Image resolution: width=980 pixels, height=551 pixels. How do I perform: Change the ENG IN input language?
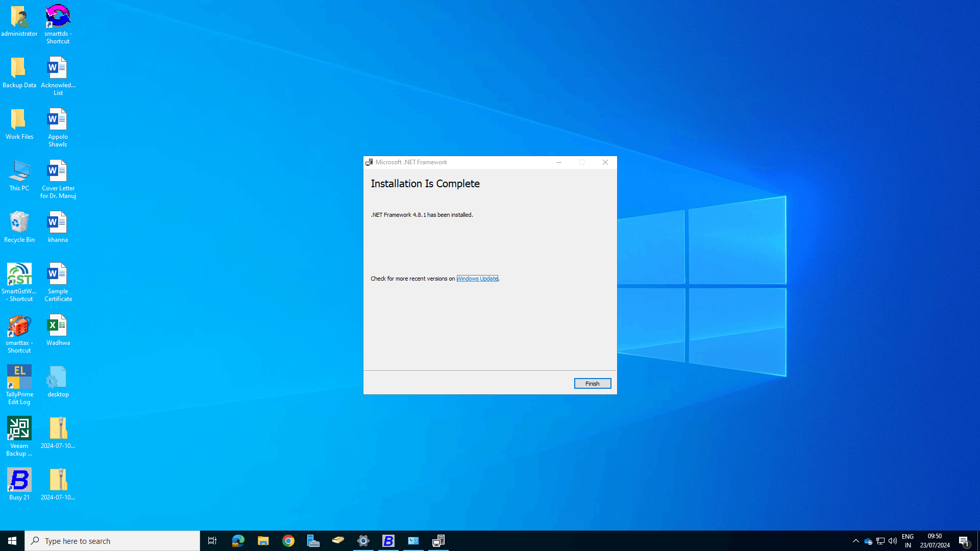908,541
